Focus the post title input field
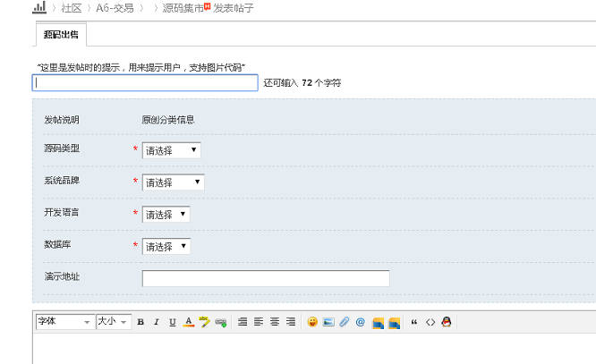The width and height of the screenshot is (596, 364). click(145, 83)
